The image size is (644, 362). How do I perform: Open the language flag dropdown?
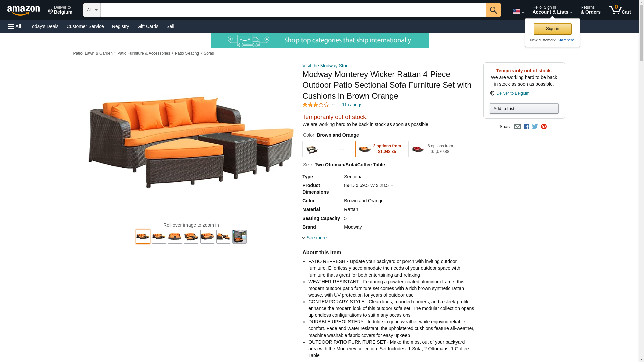tap(518, 12)
